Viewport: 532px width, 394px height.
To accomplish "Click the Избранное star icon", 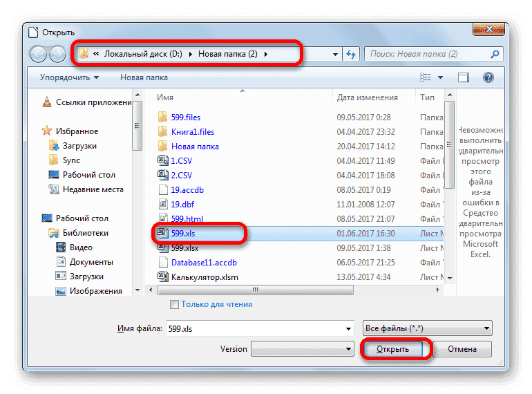I will [47, 131].
